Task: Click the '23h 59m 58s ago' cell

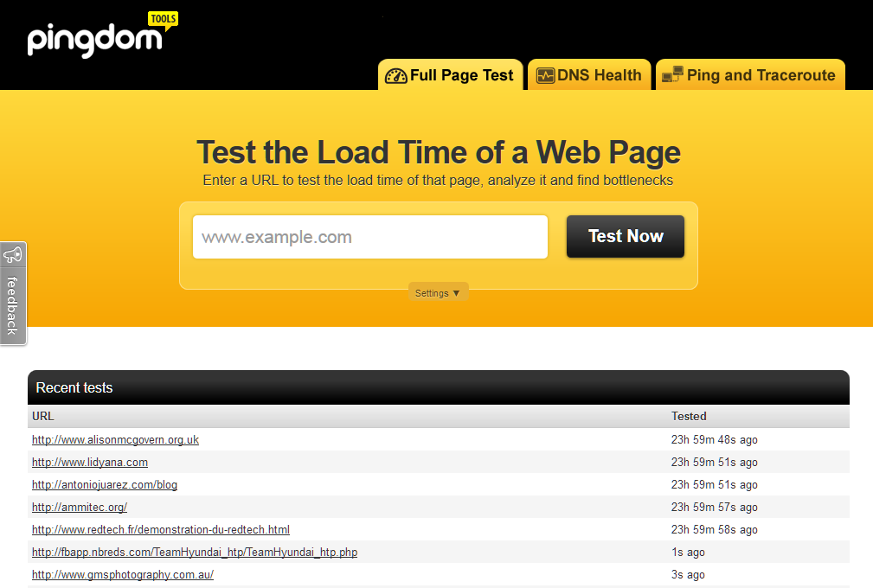Action: click(x=715, y=529)
